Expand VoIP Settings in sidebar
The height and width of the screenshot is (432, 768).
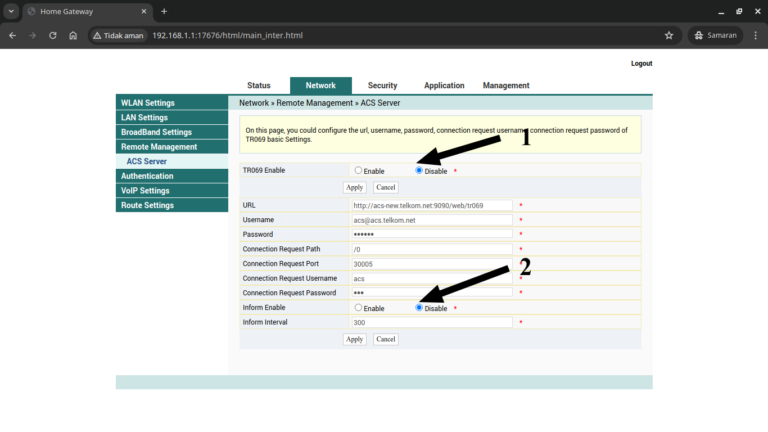(x=172, y=191)
